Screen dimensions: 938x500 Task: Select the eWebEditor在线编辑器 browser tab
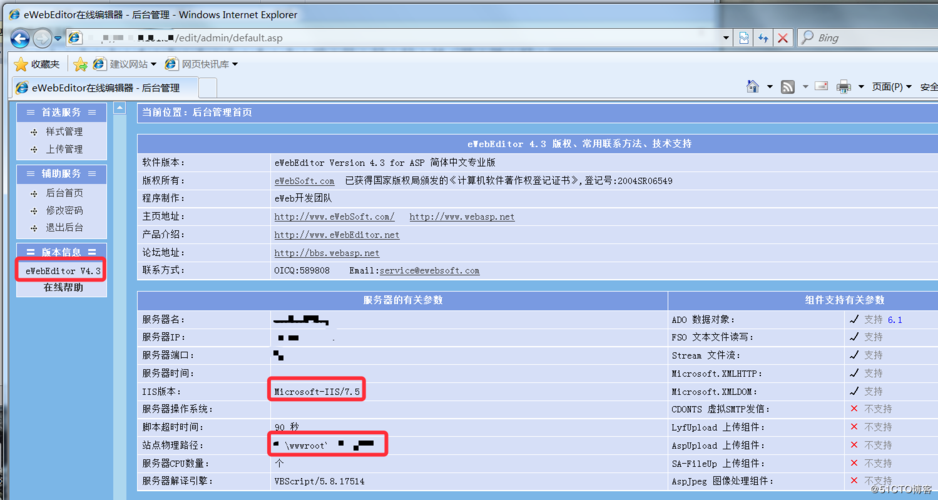[105, 87]
